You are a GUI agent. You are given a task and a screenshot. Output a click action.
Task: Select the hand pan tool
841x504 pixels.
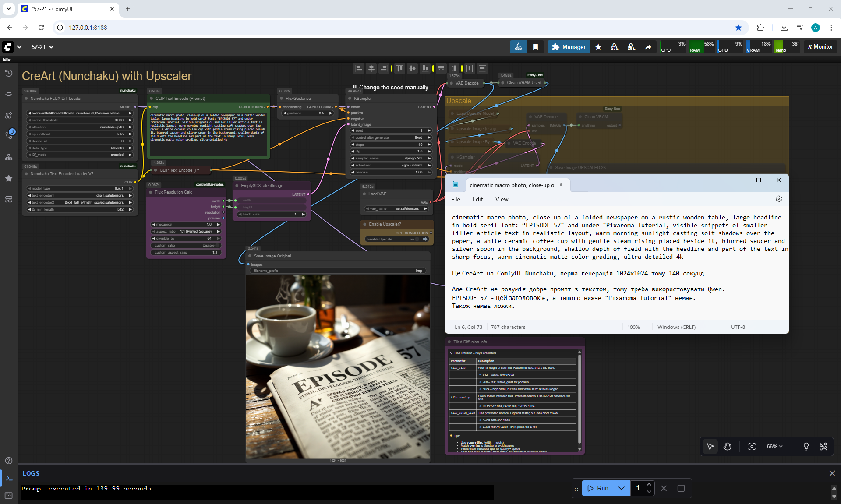[728, 446]
